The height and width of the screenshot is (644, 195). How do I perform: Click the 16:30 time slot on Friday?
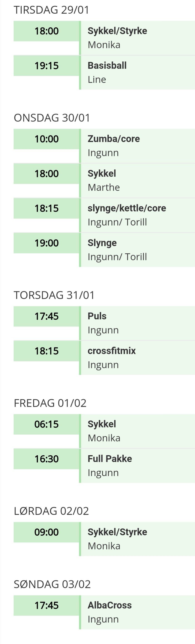click(x=47, y=459)
